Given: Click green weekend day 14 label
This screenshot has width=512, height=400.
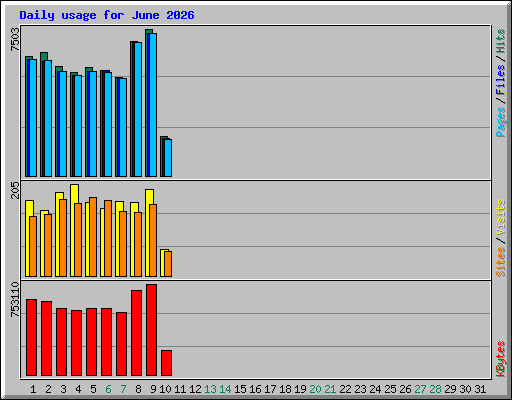Looking at the screenshot, I should 225,389.
